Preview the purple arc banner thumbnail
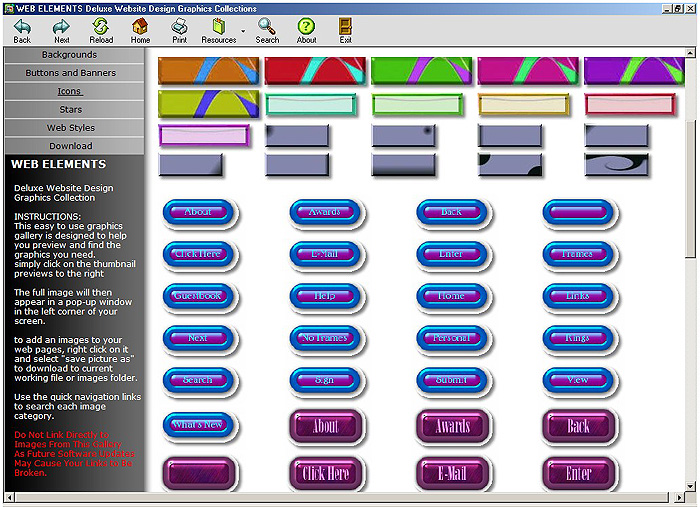The image size is (700, 507). click(634, 71)
